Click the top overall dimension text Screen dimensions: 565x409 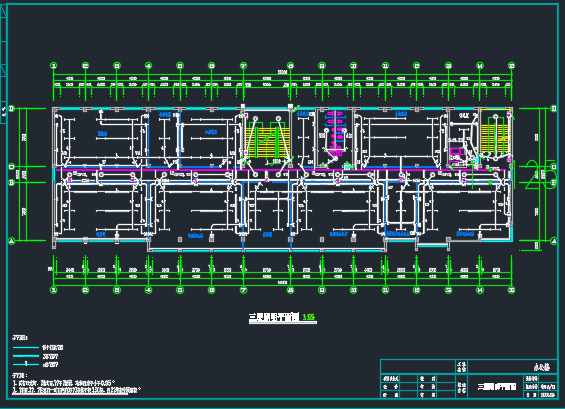282,72
